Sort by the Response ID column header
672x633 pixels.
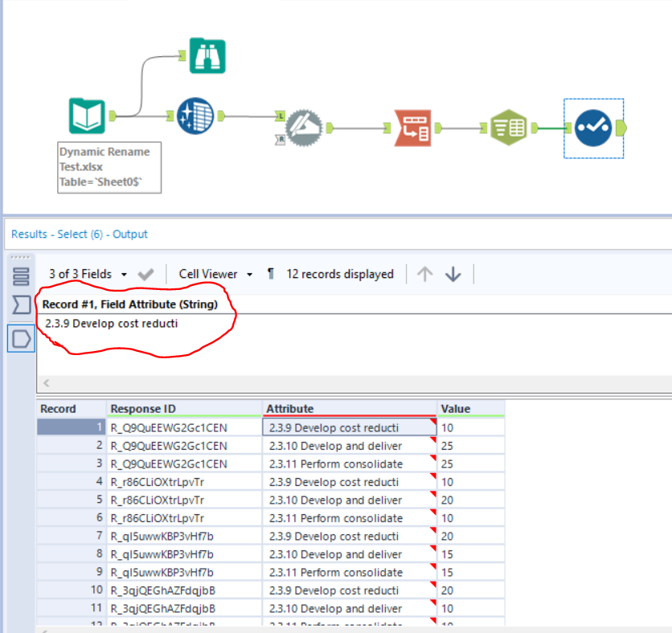[x=184, y=409]
